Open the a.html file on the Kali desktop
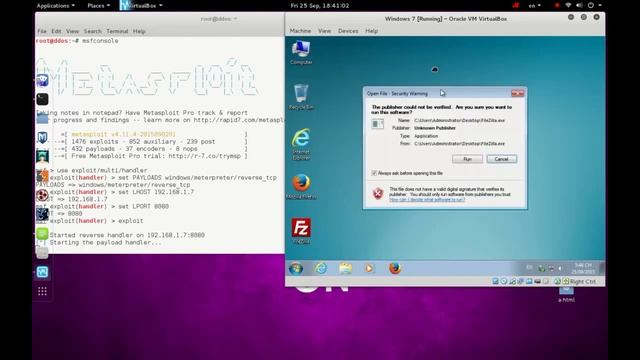 point(566,294)
